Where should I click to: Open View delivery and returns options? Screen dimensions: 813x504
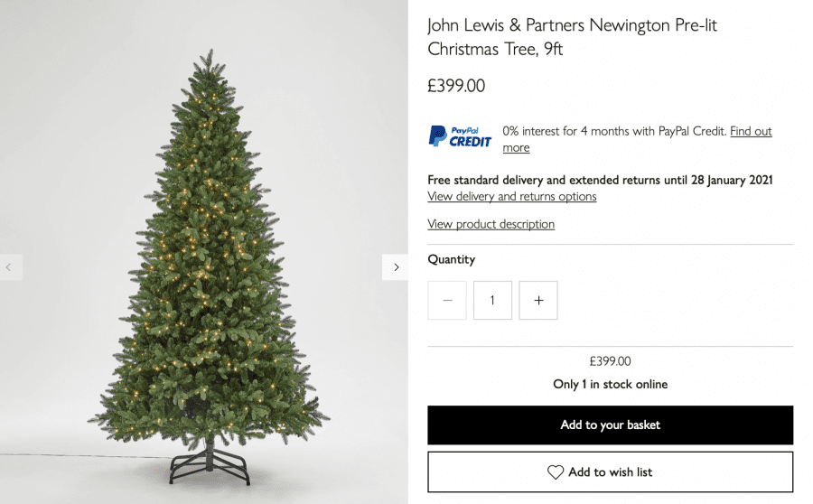point(512,197)
